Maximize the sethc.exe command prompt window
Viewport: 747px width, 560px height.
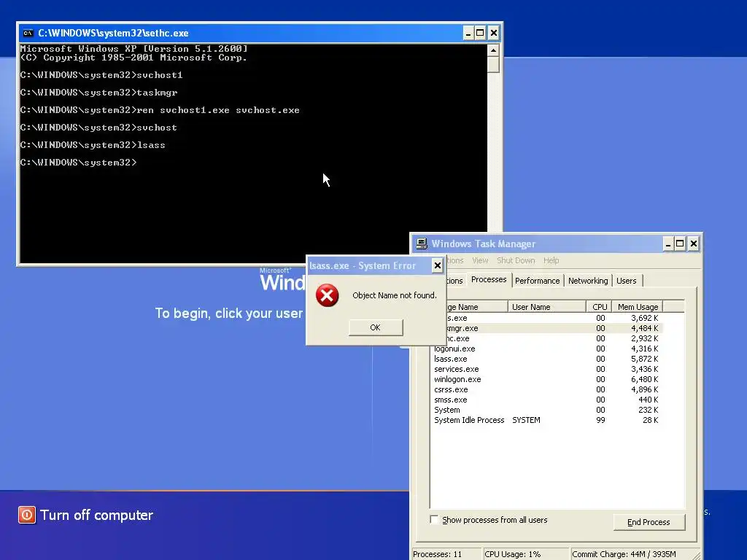480,33
